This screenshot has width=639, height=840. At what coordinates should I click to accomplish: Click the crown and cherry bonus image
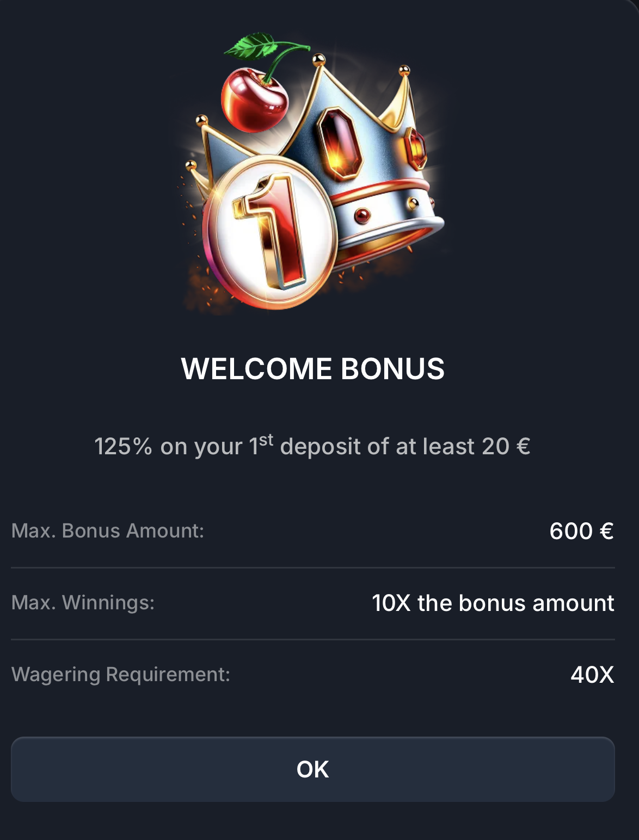313,173
